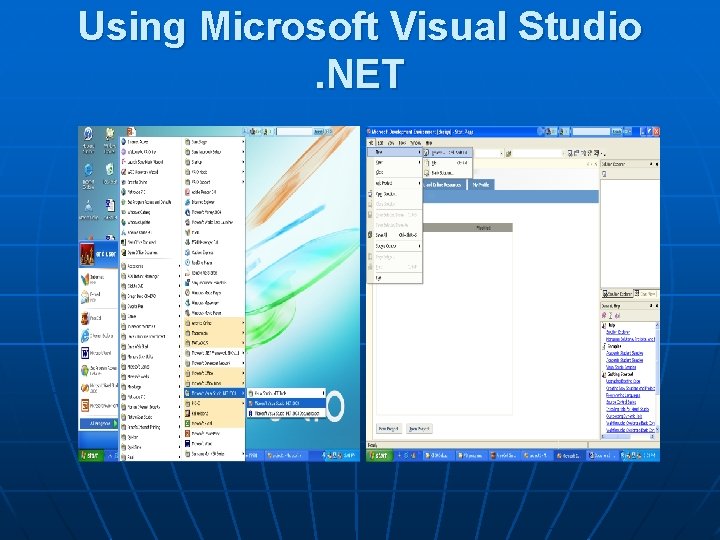
Task: Select Open Solution in the File menu
Action: [x=395, y=194]
